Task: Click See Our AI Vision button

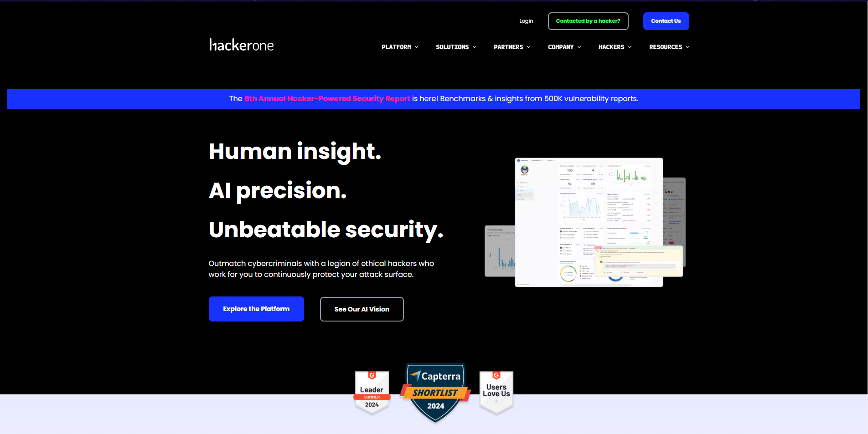Action: pyautogui.click(x=362, y=309)
